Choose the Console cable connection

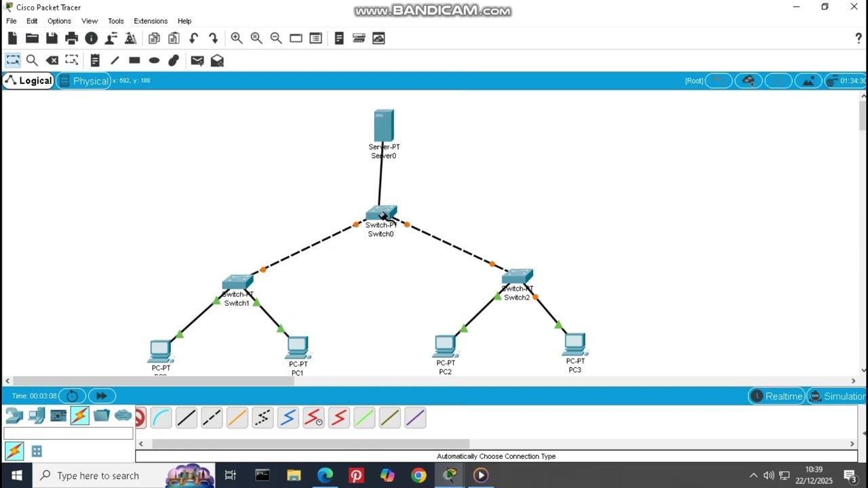pos(161,418)
